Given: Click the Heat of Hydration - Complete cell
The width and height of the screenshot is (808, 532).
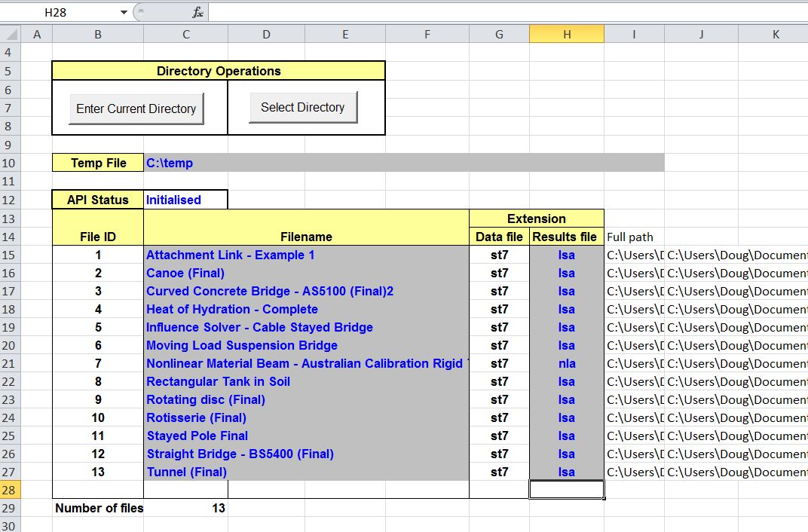Looking at the screenshot, I should click(232, 309).
